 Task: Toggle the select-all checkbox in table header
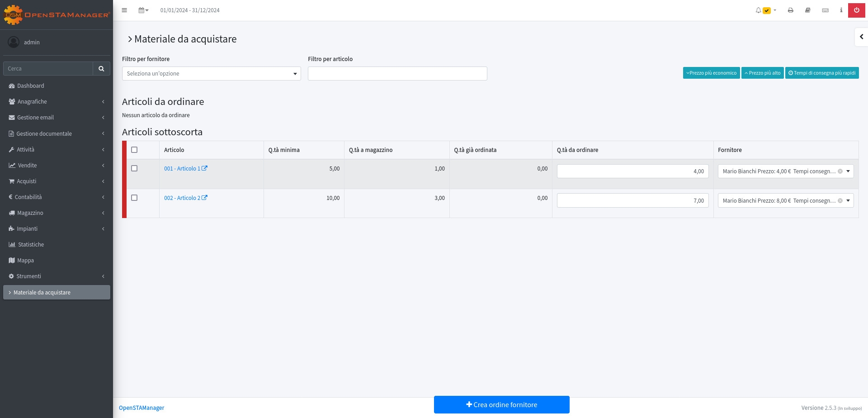coord(134,150)
